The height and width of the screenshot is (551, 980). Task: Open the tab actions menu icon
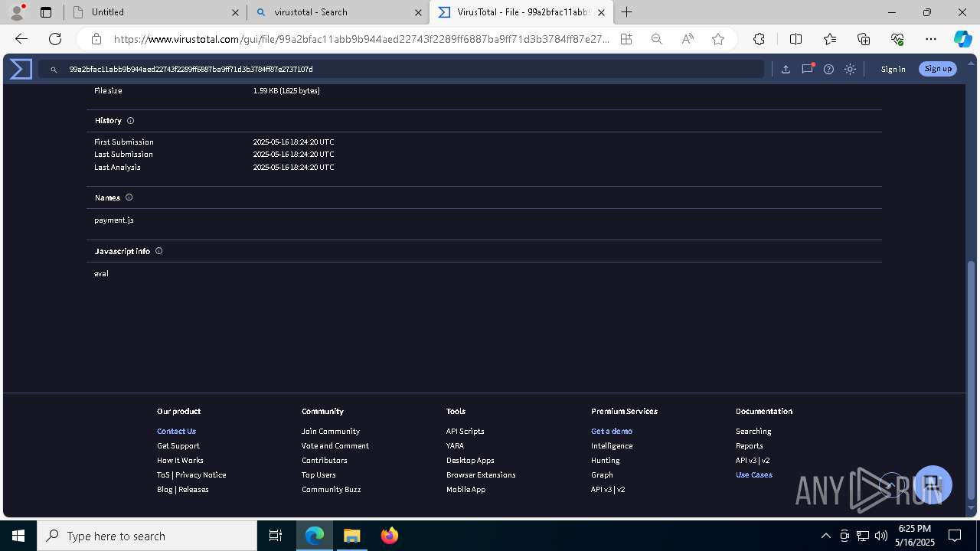coord(46,12)
